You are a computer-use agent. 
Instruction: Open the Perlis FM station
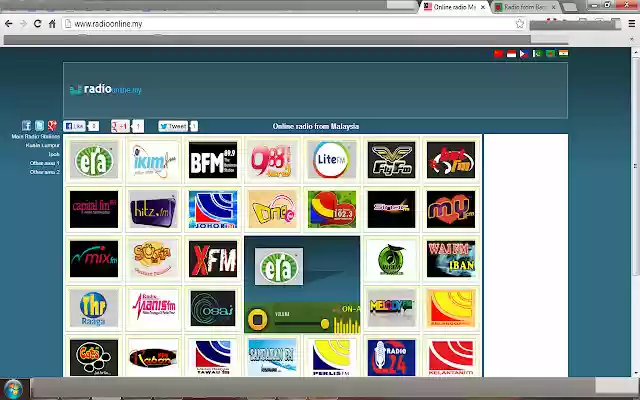332,358
